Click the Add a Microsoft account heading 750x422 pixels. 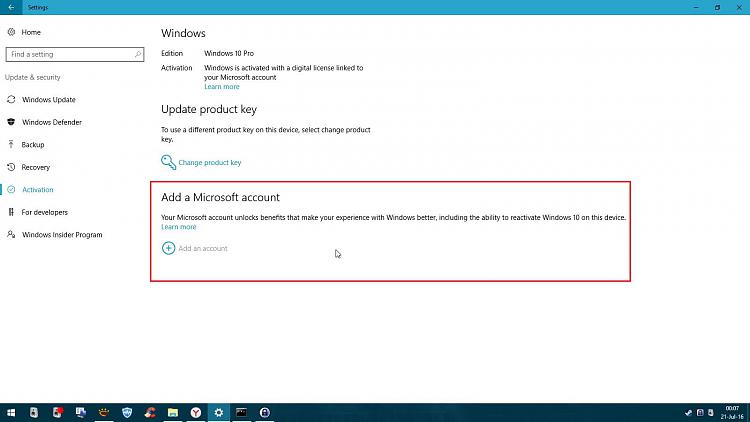[220, 197]
